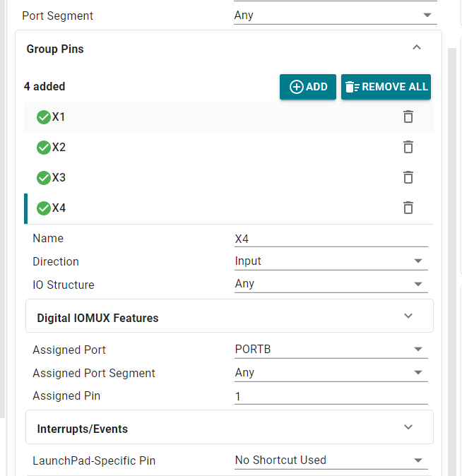Delete the X4 pin

pyautogui.click(x=408, y=208)
